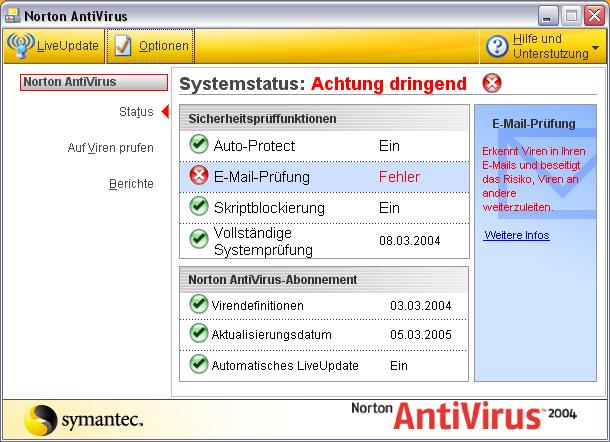Image resolution: width=610 pixels, height=442 pixels.
Task: Select the Auto-Protect row label
Action: pos(254,146)
